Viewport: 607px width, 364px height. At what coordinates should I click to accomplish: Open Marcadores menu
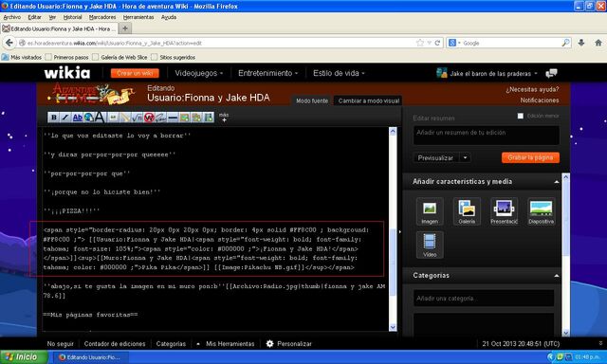click(x=102, y=17)
